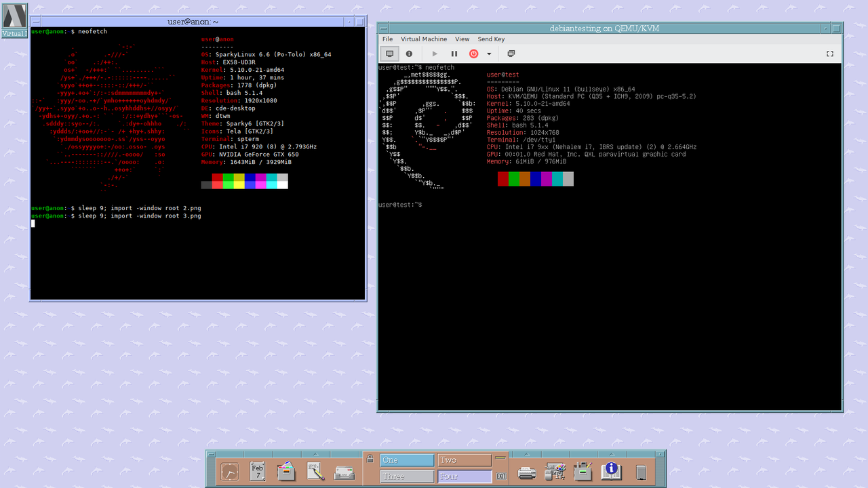Click the Run (power on) VM button
868x488 pixels.
435,54
